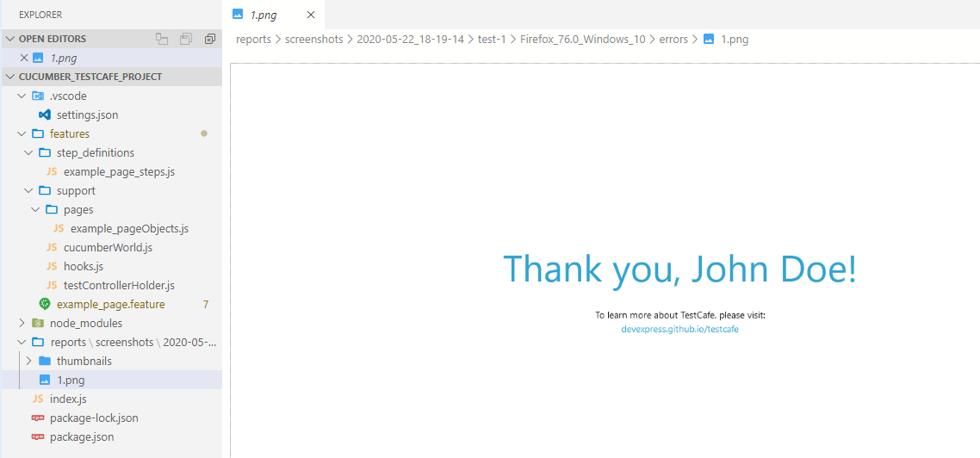The width and height of the screenshot is (980, 458).
Task: Open hooks.js file
Action: (84, 266)
